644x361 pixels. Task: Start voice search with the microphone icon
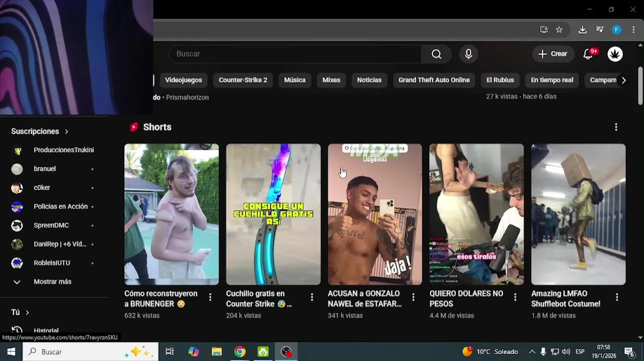(x=468, y=54)
